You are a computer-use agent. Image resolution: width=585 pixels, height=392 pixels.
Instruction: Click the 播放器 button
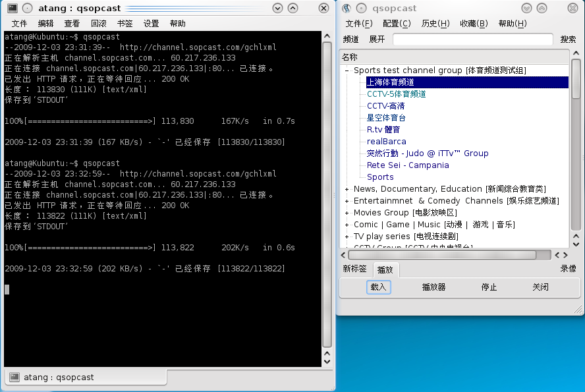click(x=433, y=287)
